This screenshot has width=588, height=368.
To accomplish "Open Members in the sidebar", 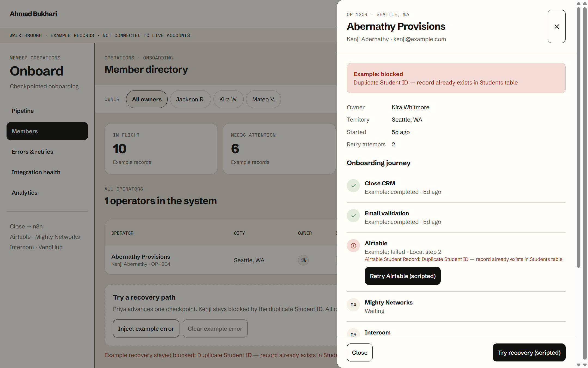I will pos(47,131).
